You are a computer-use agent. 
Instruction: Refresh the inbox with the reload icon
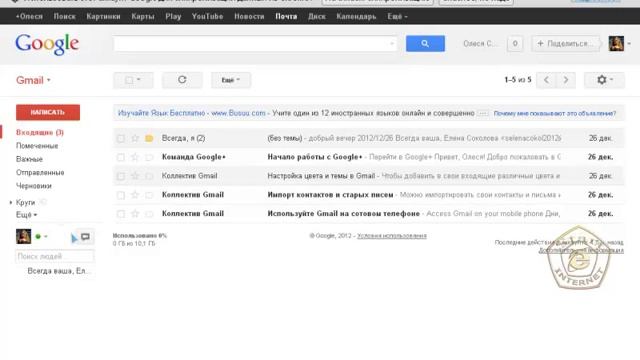click(x=182, y=80)
